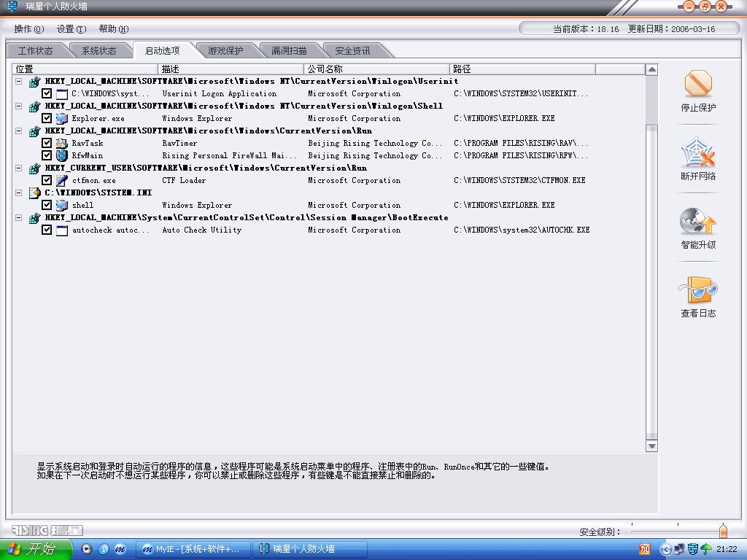Uncheck the Explorer.exe startup entry
The image size is (747, 560).
pos(47,119)
